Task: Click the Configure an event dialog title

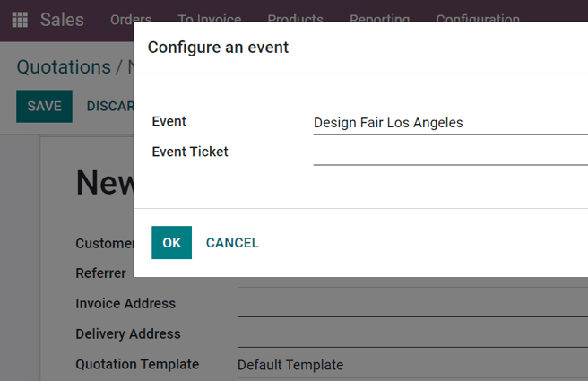Action: click(x=218, y=48)
